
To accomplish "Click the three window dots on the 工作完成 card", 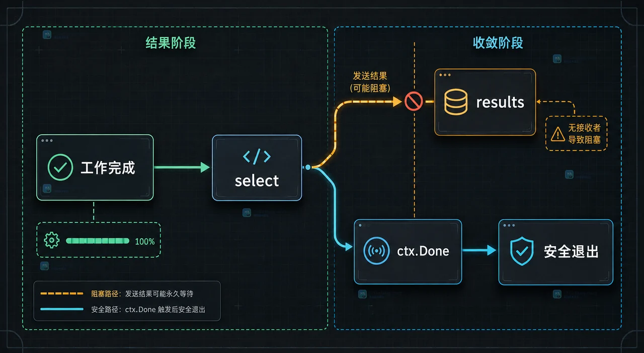I will click(48, 140).
